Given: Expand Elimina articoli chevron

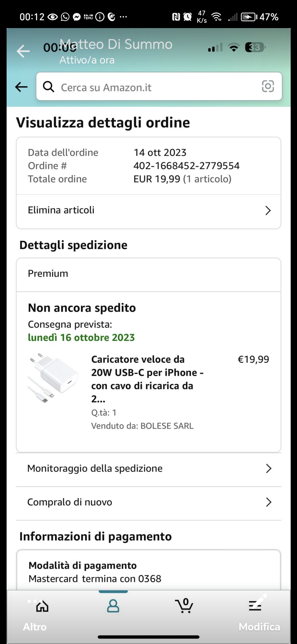Looking at the screenshot, I should 268,211.
